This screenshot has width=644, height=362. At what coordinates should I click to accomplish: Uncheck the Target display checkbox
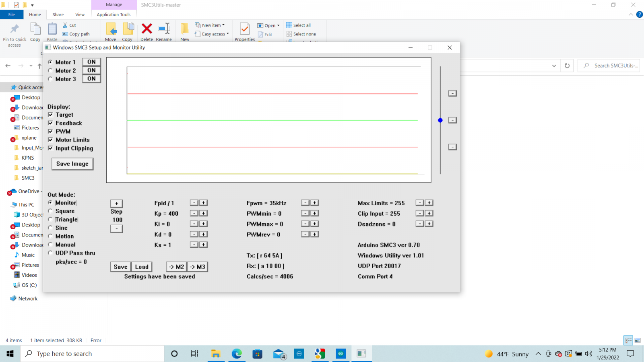click(50, 115)
